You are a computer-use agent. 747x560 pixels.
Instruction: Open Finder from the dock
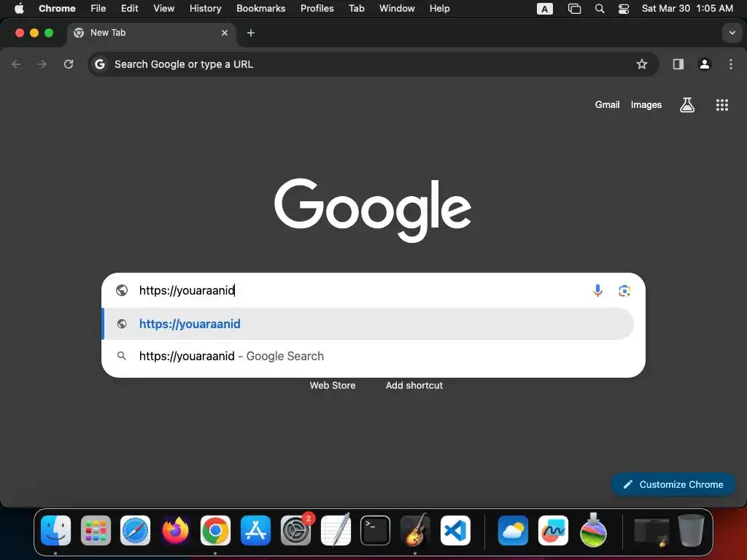[x=55, y=531]
